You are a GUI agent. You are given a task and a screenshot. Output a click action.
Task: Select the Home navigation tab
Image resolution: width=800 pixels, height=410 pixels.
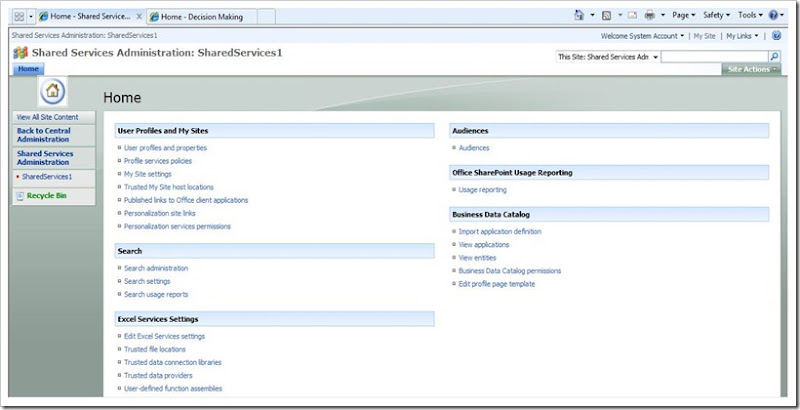pyautogui.click(x=28, y=69)
